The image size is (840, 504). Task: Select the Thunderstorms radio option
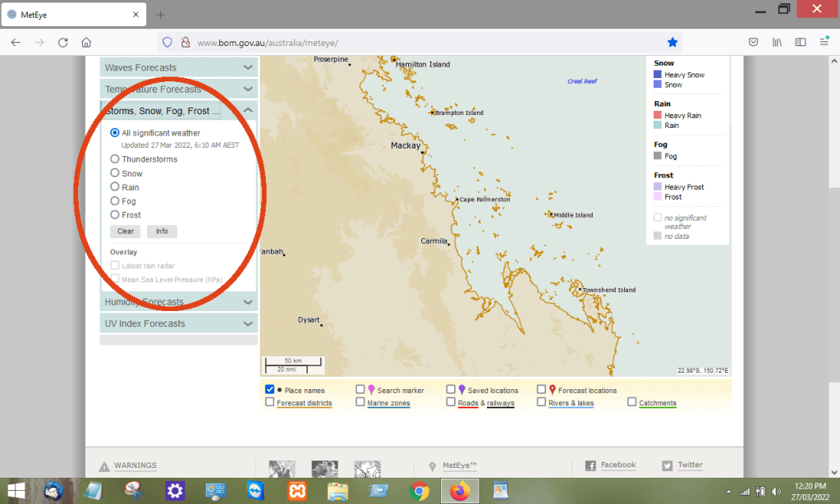point(115,159)
